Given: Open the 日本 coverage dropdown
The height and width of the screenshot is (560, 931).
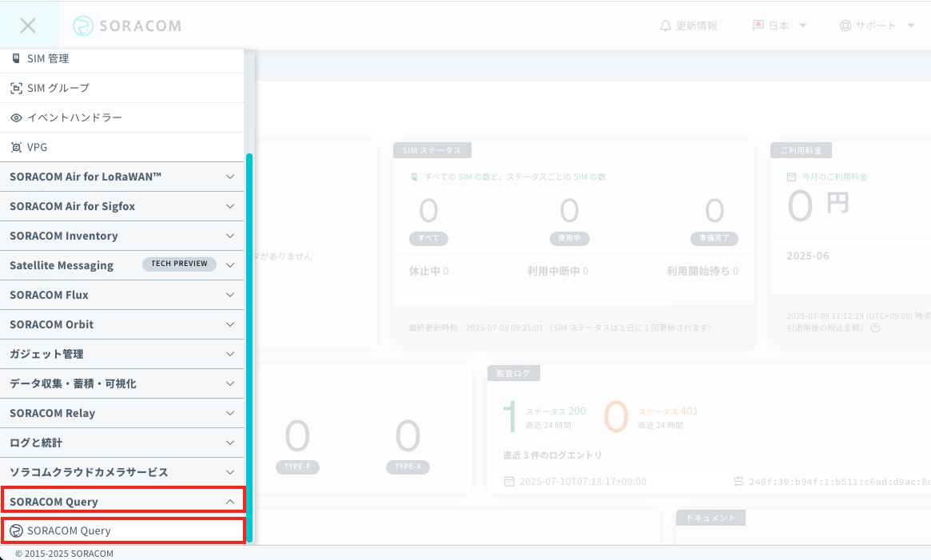Looking at the screenshot, I should click(780, 26).
